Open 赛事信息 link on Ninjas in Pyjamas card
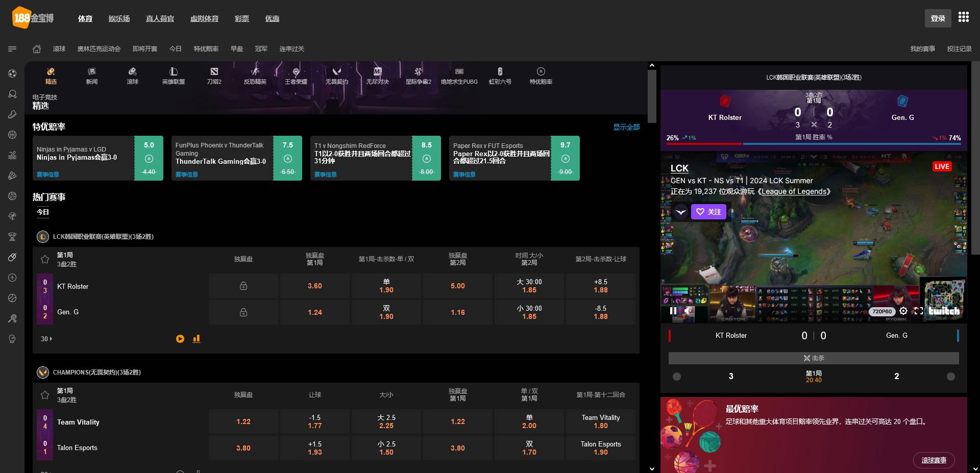The width and height of the screenshot is (980, 473). pos(48,175)
